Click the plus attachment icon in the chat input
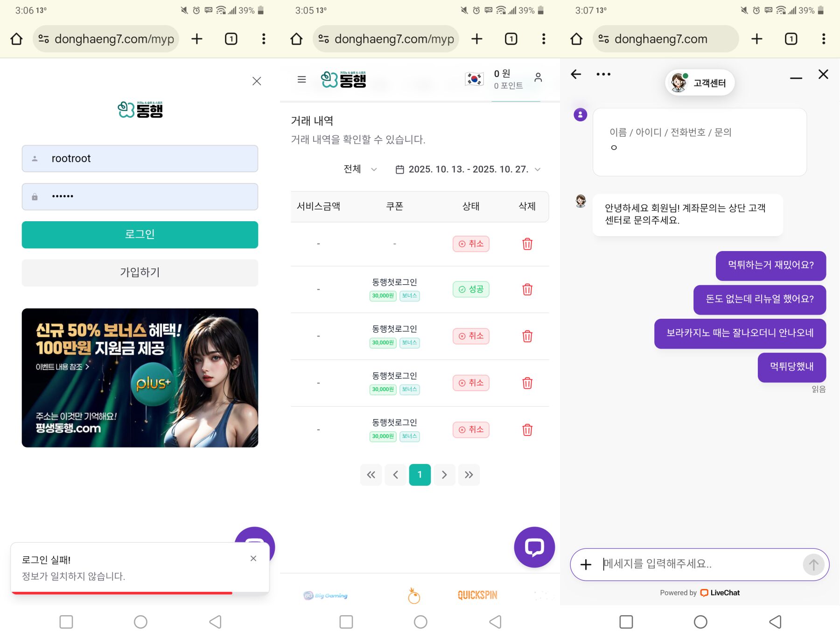 pos(586,565)
